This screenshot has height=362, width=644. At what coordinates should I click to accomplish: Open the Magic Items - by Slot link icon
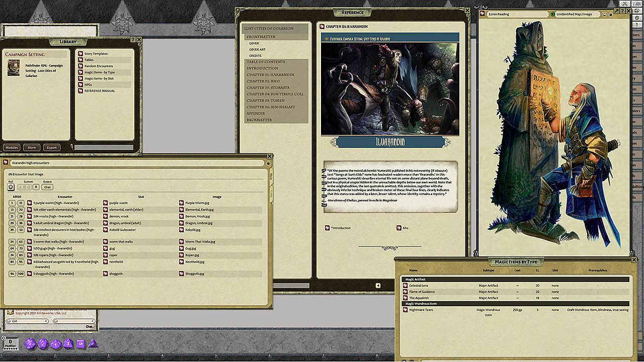click(80, 78)
